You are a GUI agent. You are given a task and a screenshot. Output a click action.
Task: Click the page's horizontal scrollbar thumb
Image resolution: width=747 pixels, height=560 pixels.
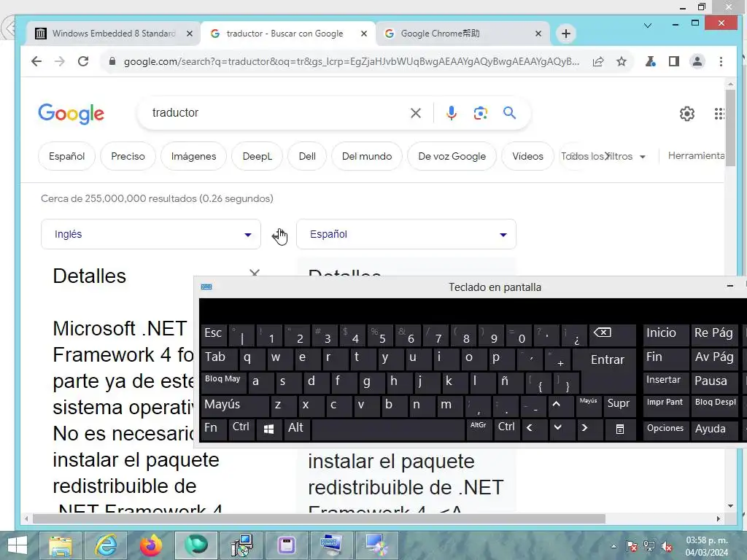coord(320,518)
